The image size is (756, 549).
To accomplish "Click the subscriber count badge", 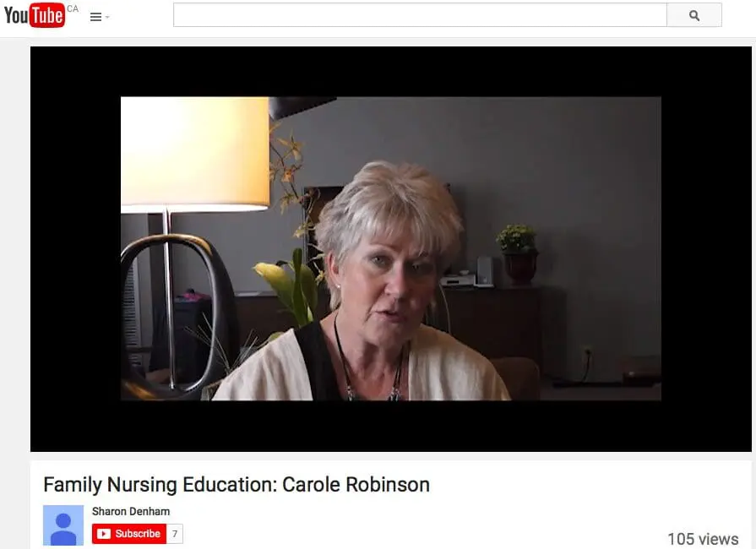I will point(175,534).
